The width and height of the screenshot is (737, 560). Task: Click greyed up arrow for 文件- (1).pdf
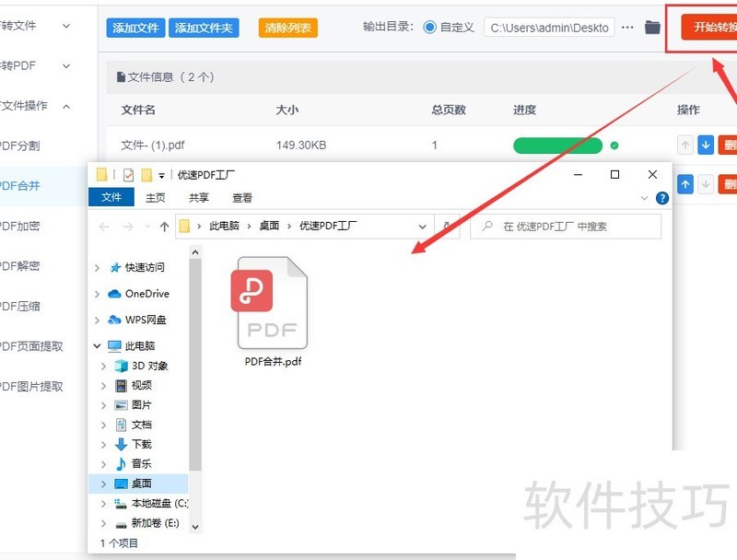[685, 146]
